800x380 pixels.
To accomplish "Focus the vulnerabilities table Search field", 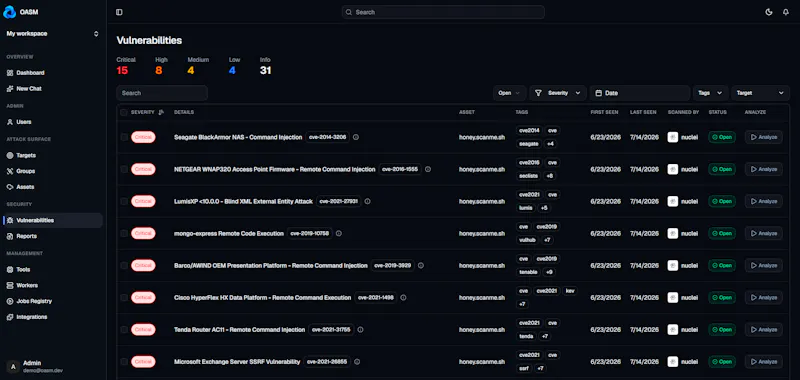I will [x=162, y=93].
